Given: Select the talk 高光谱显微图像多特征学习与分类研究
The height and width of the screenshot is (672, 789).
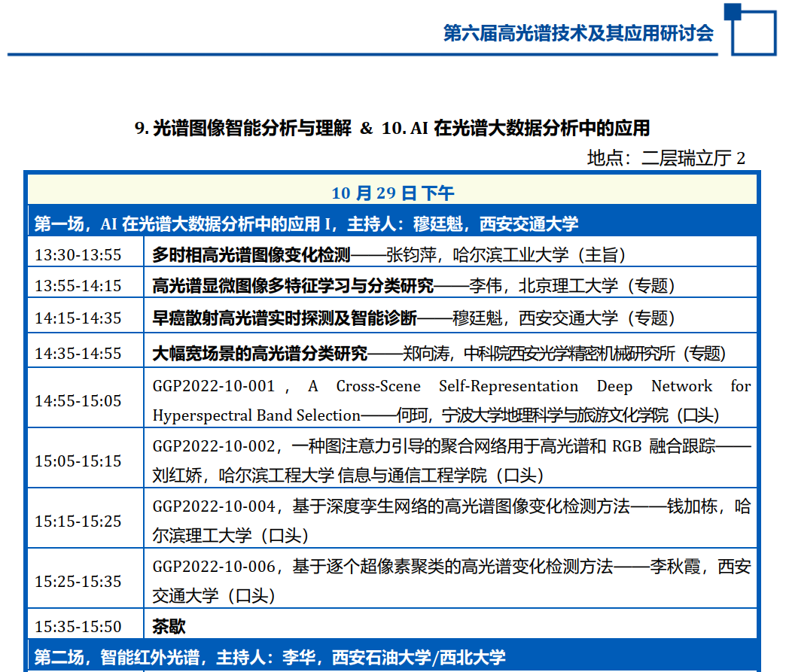Looking at the screenshot, I should [x=293, y=286].
